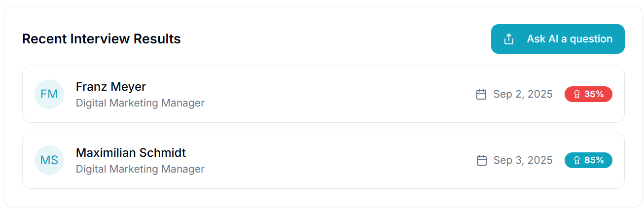Click the calendar icon beside Sep 3, 2025
Image resolution: width=644 pixels, height=214 pixels.
pyautogui.click(x=481, y=160)
